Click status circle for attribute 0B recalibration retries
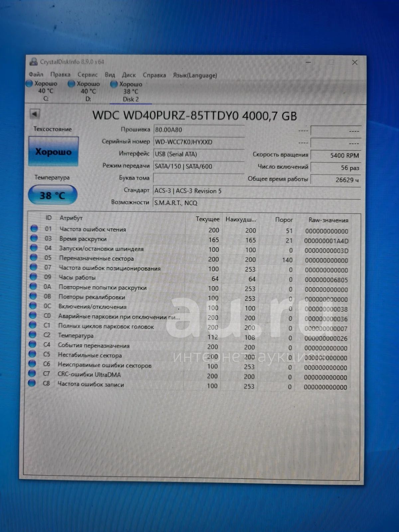 click(33, 296)
